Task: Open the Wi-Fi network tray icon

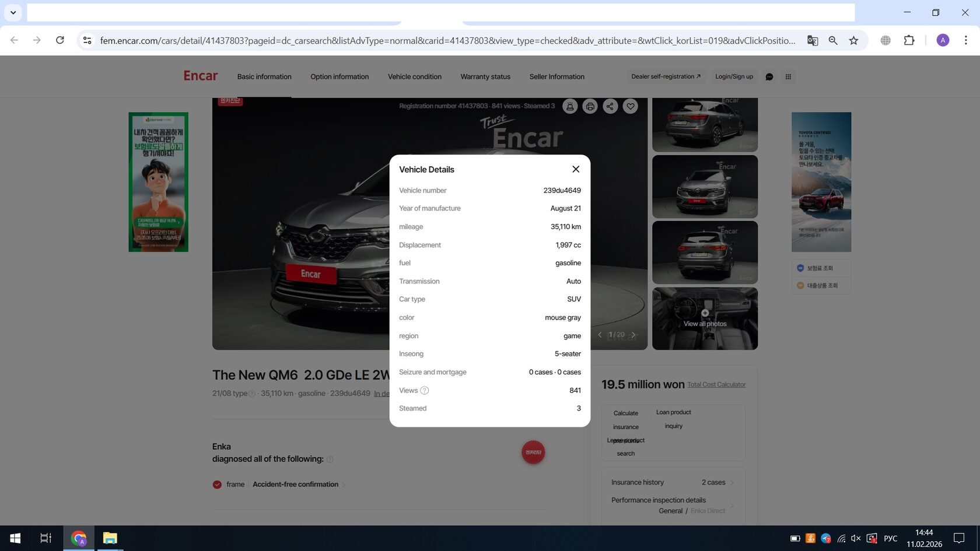Action: coord(841,538)
